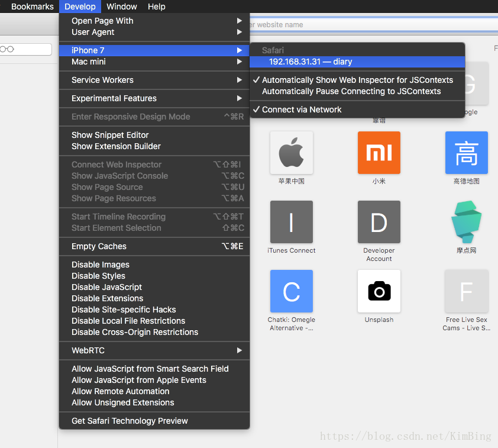
Task: Choose Show Snippet Editor
Action: (154, 135)
